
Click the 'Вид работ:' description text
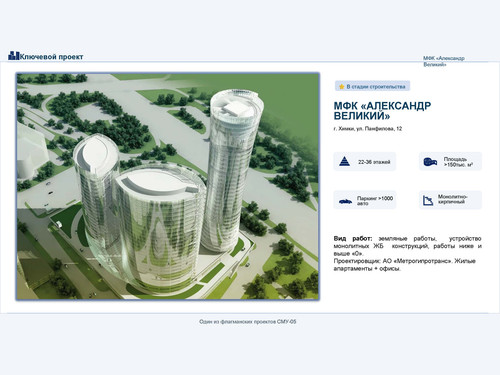(x=407, y=246)
